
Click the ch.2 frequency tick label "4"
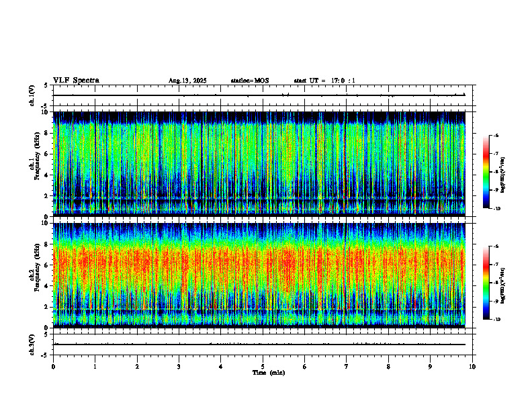point(47,287)
